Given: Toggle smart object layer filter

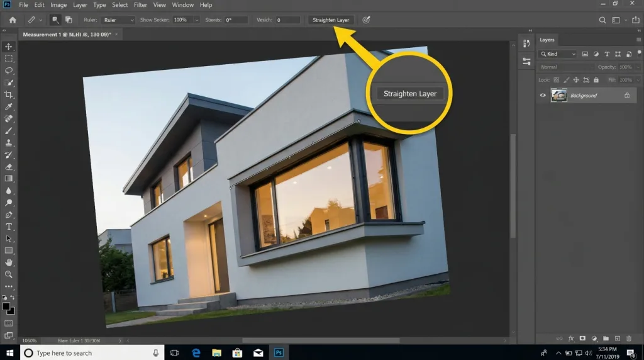Looking at the screenshot, I should [629, 54].
